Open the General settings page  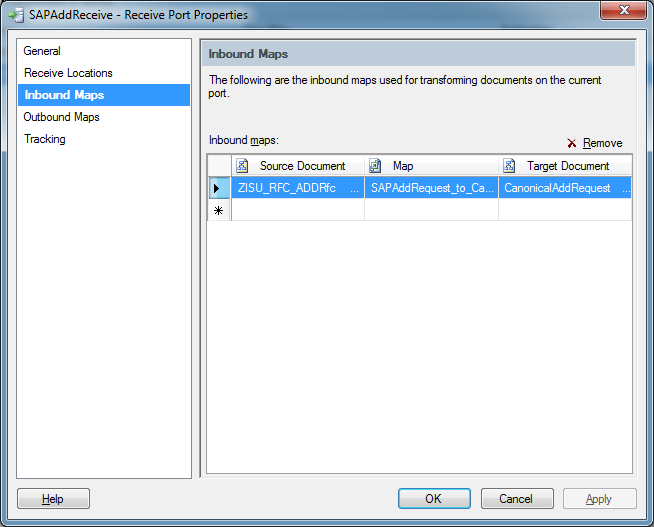42,51
